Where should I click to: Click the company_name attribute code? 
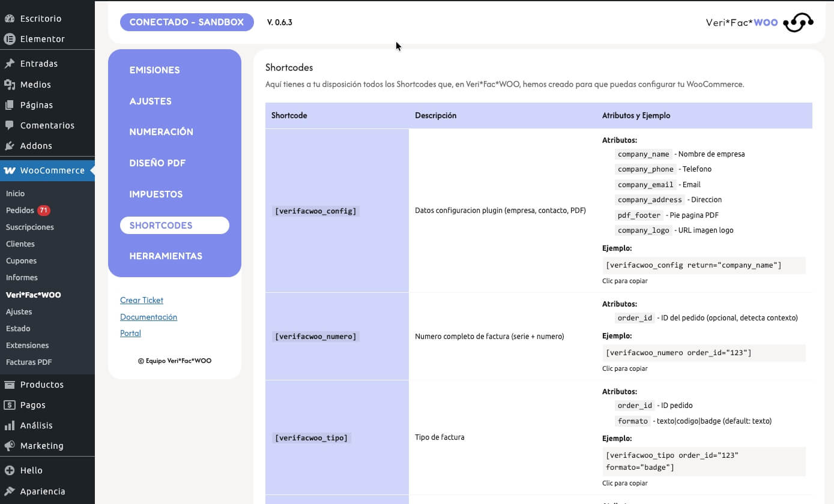[644, 154]
